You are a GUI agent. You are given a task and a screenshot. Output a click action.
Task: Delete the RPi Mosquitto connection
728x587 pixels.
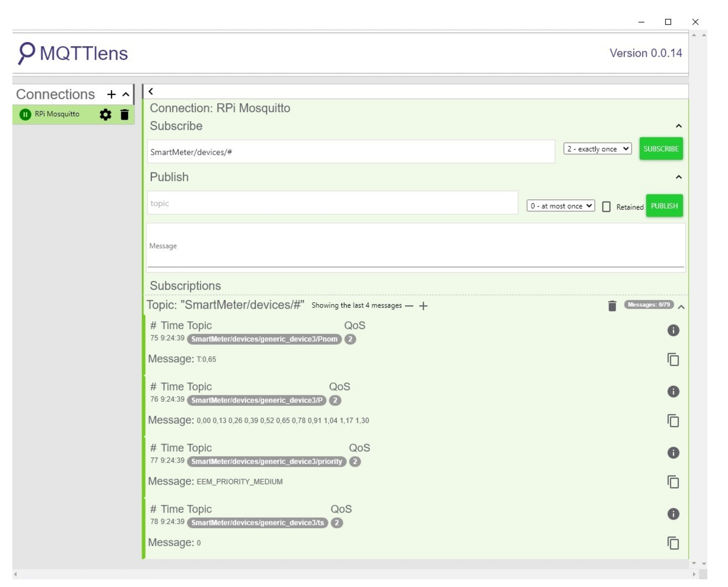[125, 115]
